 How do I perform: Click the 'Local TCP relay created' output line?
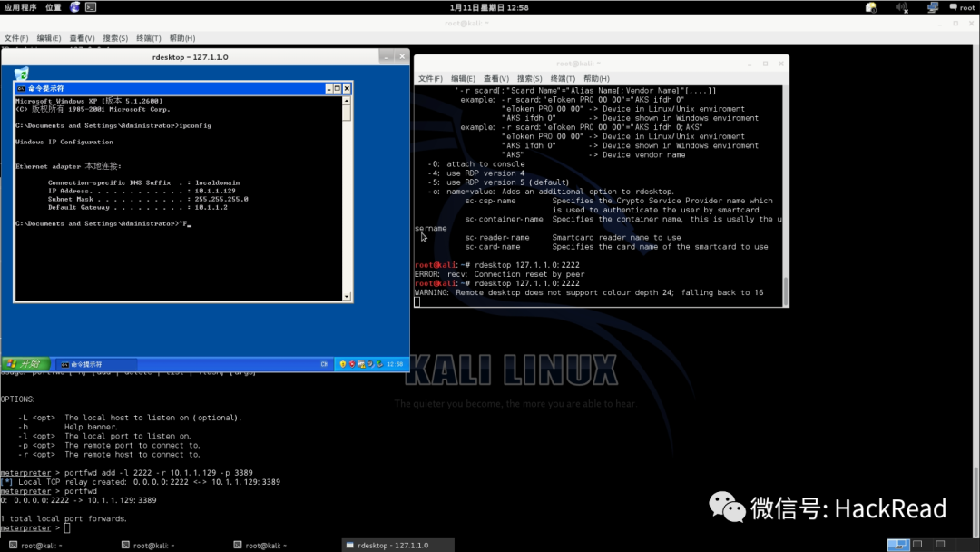click(141, 482)
